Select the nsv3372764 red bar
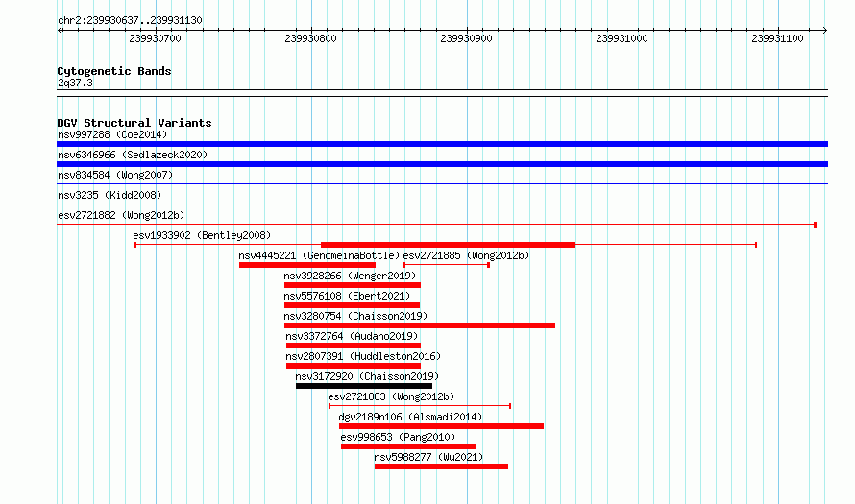 354,346
